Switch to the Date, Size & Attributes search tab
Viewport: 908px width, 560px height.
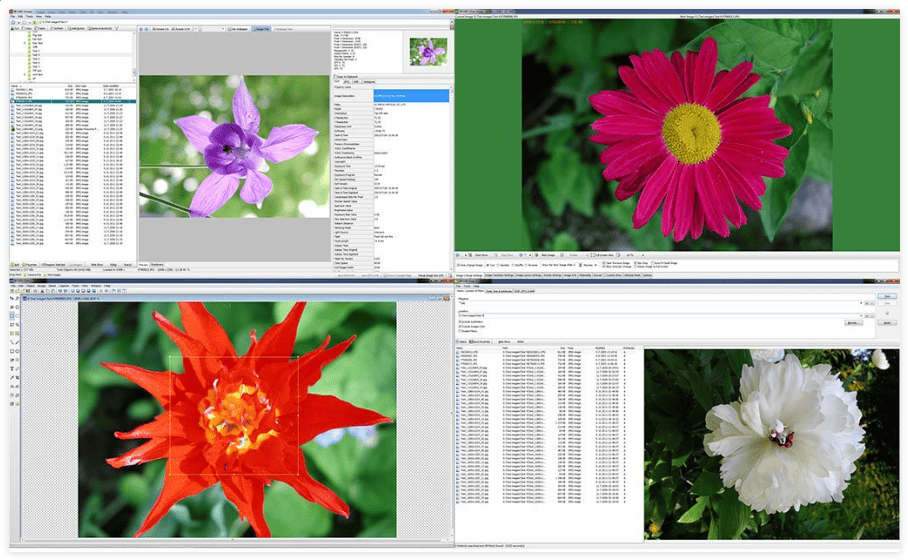pos(499,291)
